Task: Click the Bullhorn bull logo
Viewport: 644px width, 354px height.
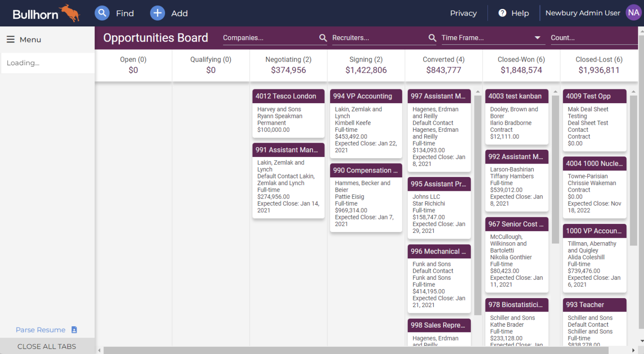Action: point(69,13)
